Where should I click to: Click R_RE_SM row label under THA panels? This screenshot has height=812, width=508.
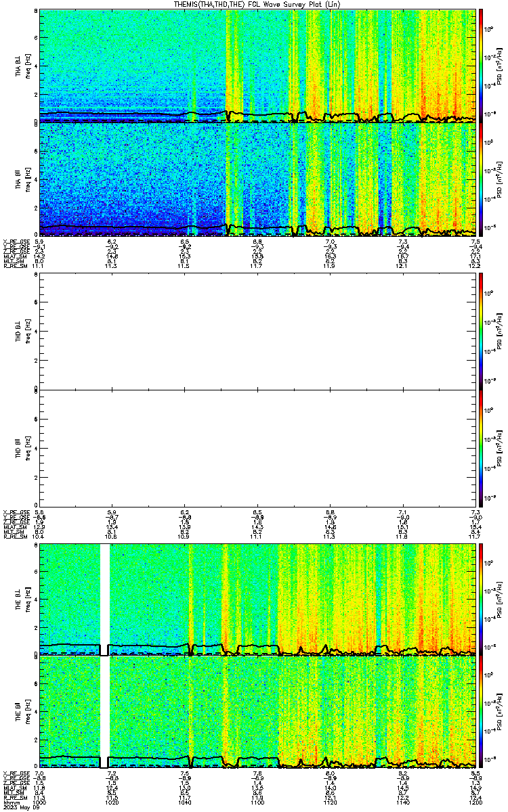pos(15,267)
